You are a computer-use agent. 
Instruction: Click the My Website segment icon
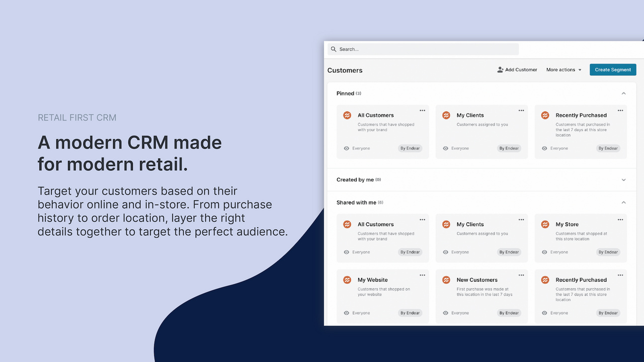[x=347, y=280]
